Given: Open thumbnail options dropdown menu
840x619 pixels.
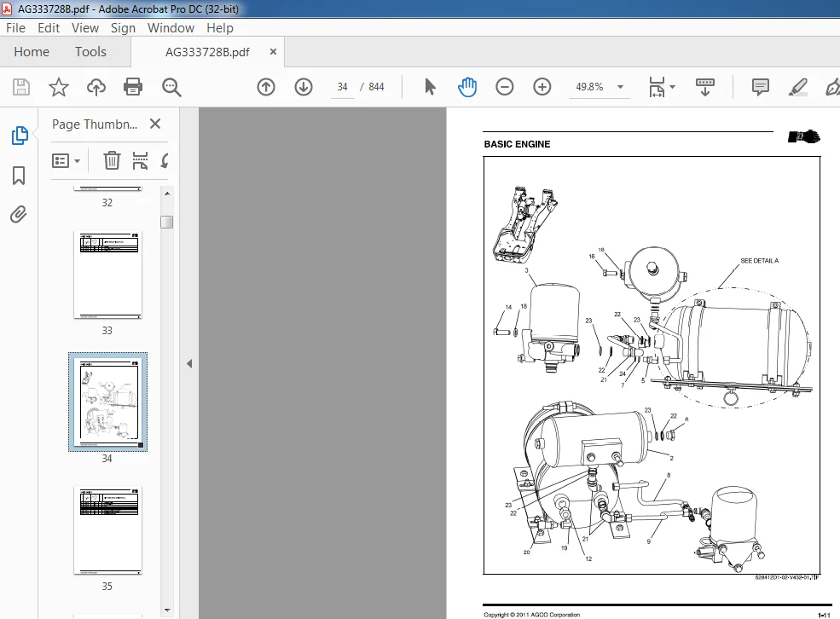Looking at the screenshot, I should [66, 160].
